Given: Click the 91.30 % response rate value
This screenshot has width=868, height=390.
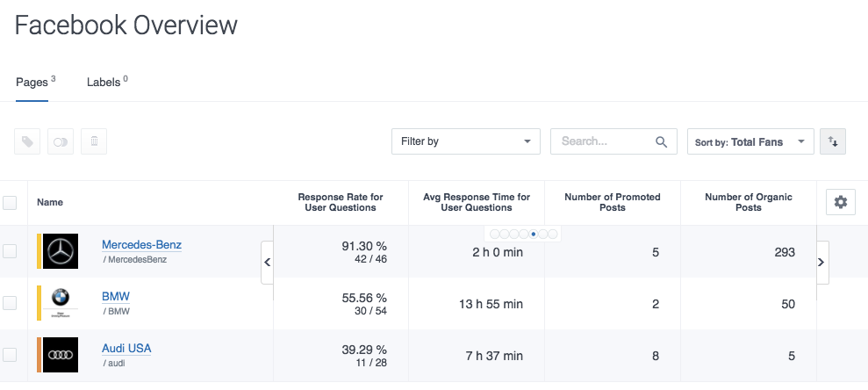Looking at the screenshot, I should point(364,246).
